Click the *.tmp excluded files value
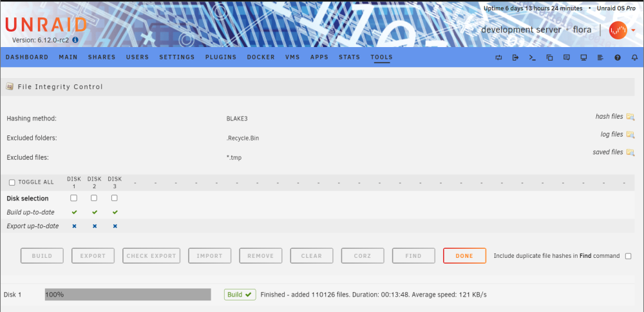The image size is (644, 312). point(234,157)
